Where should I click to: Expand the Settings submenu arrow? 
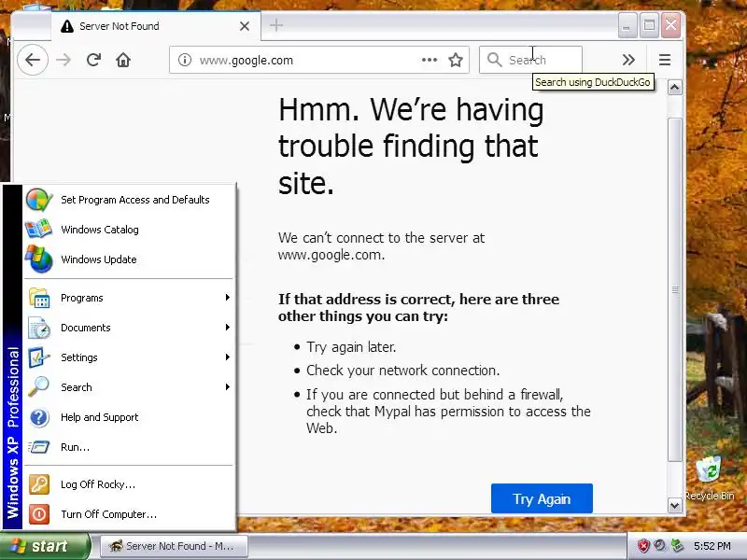point(228,357)
